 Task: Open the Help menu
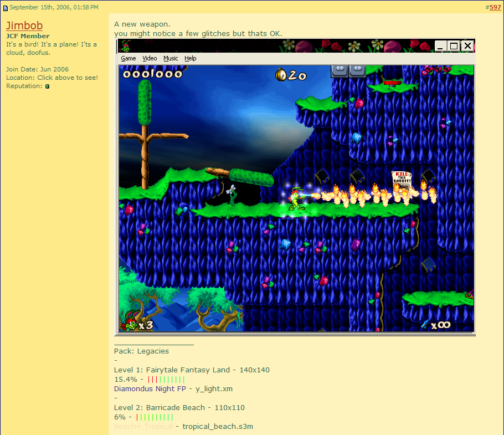point(191,58)
